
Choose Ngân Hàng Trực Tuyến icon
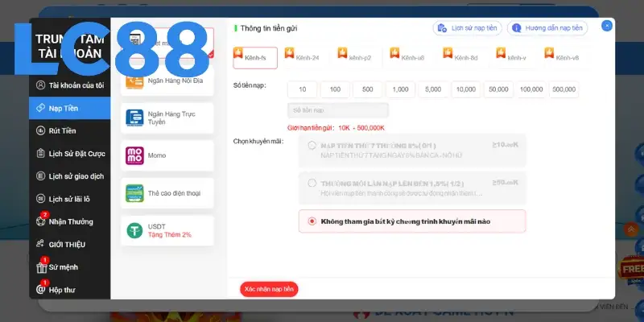pos(134,118)
